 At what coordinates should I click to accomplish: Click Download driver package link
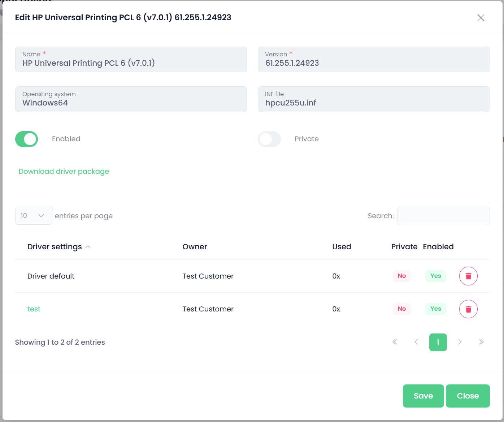64,172
